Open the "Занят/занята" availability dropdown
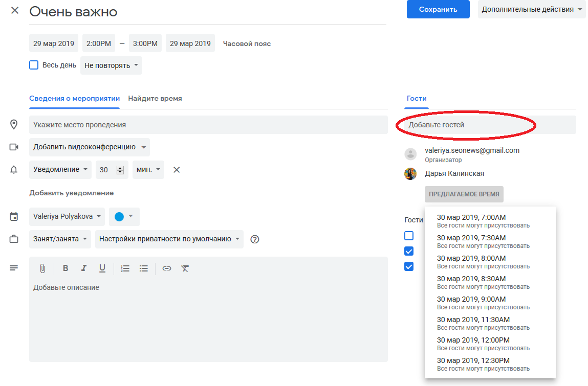The height and width of the screenshot is (386, 588). click(x=60, y=239)
